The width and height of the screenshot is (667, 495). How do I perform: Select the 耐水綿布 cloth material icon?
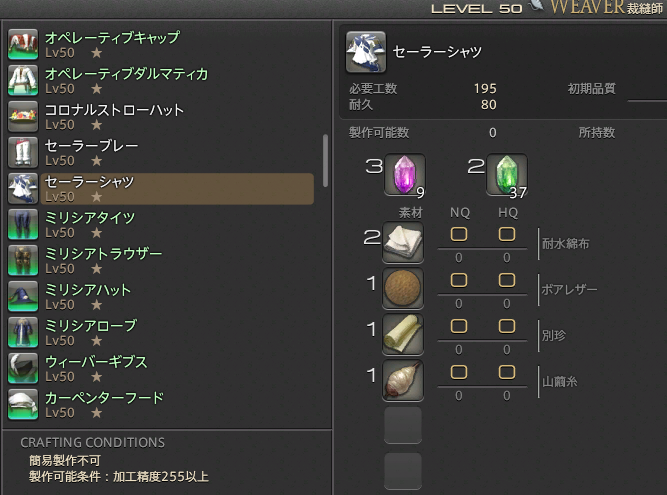[x=403, y=242]
